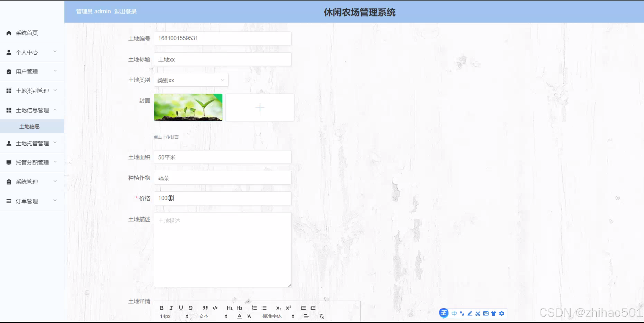Click the 土地描述 description text area
Image resolution: width=644 pixels, height=323 pixels.
222,250
